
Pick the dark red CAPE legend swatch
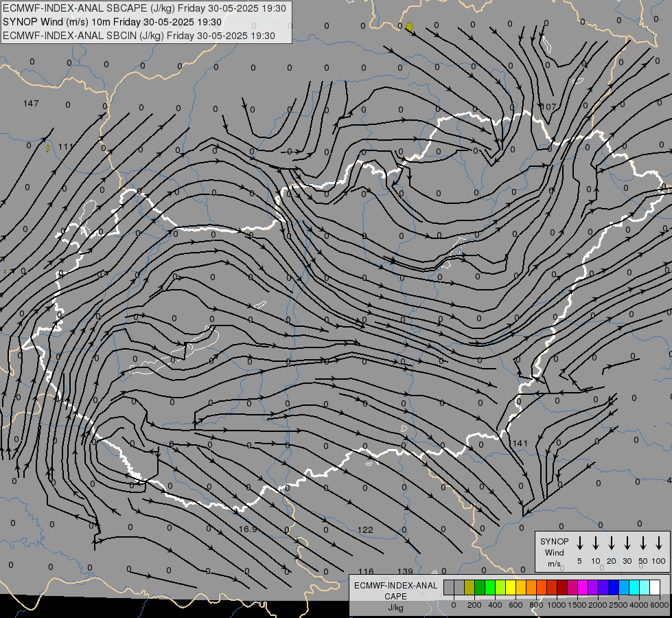[x=562, y=587]
